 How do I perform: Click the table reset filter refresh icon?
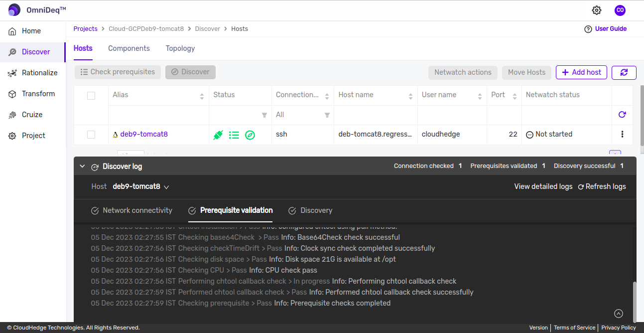pyautogui.click(x=622, y=115)
